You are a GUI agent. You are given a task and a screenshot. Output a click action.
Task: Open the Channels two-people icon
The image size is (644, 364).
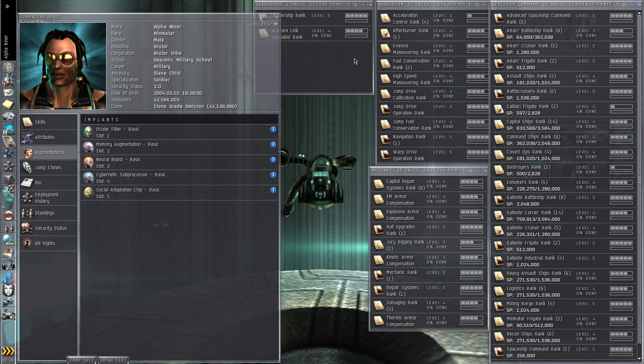coord(9,228)
